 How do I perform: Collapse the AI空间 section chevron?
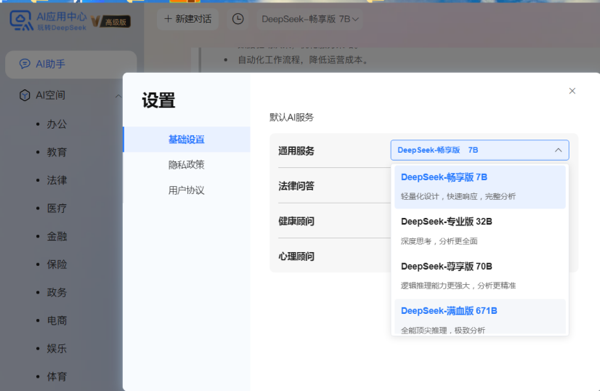(x=118, y=96)
